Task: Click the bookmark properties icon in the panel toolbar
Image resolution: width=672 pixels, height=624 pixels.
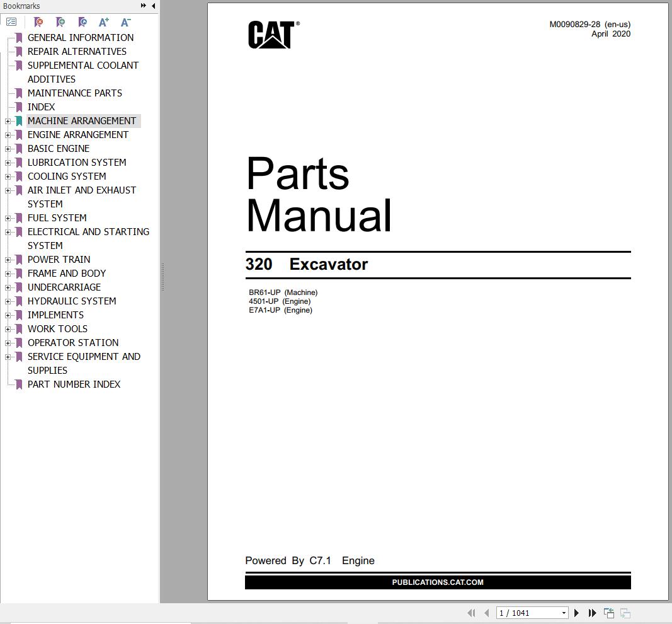Action: 83,21
